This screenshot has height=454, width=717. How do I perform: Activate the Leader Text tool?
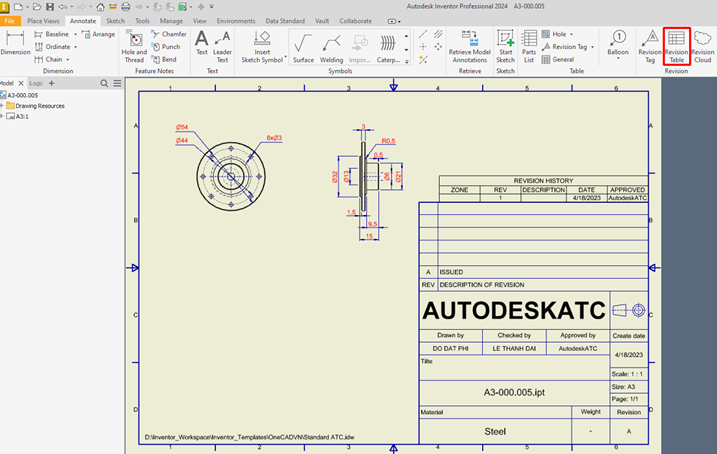(222, 47)
